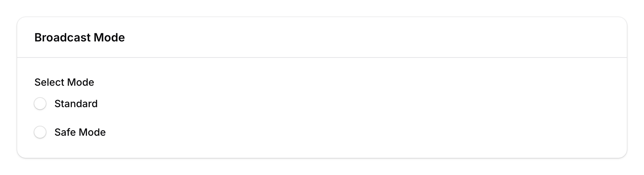Pick the first option under Select Mode

tap(40, 104)
